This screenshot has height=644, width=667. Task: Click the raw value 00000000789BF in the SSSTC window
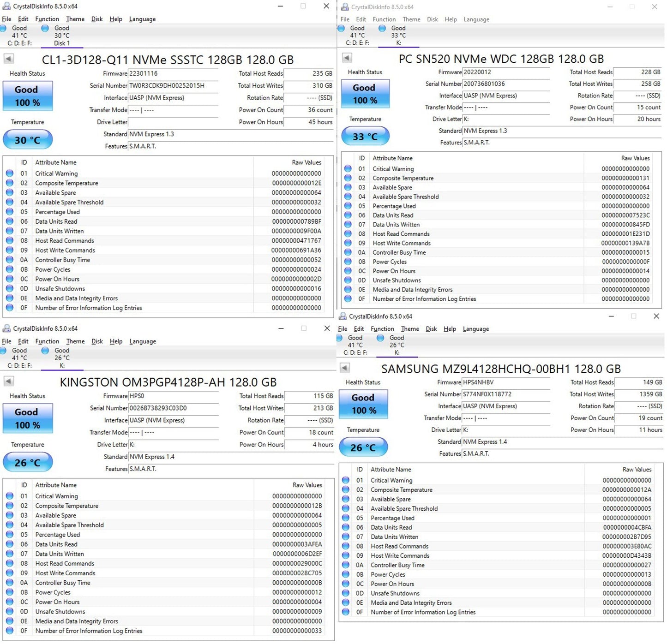coord(296,221)
